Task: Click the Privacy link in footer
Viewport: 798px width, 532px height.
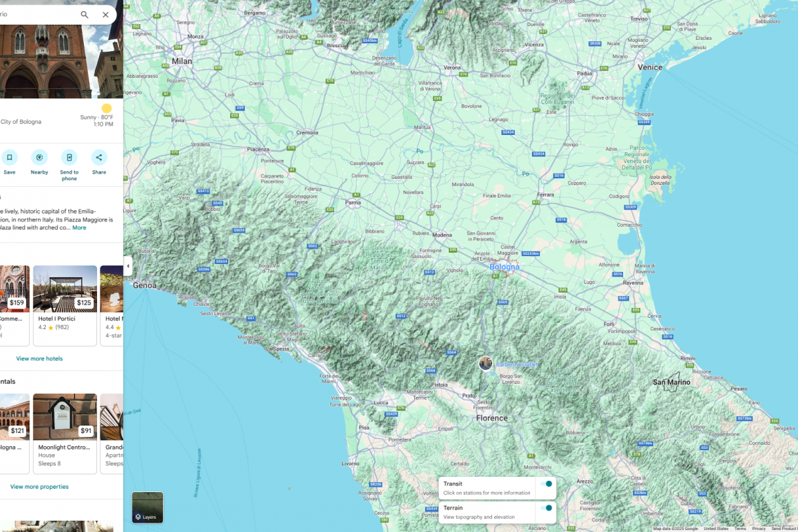Action: [x=759, y=529]
